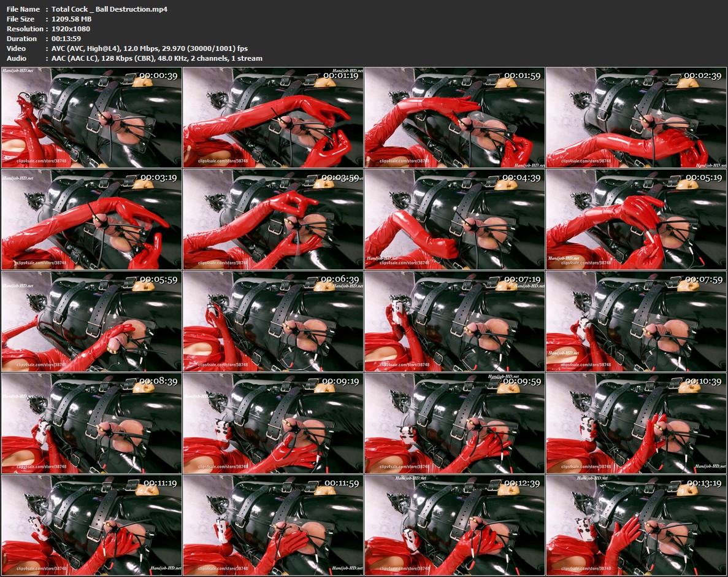Click the frame labeled 00:02:39
Image resolution: width=728 pixels, height=577 pixels.
[636, 118]
